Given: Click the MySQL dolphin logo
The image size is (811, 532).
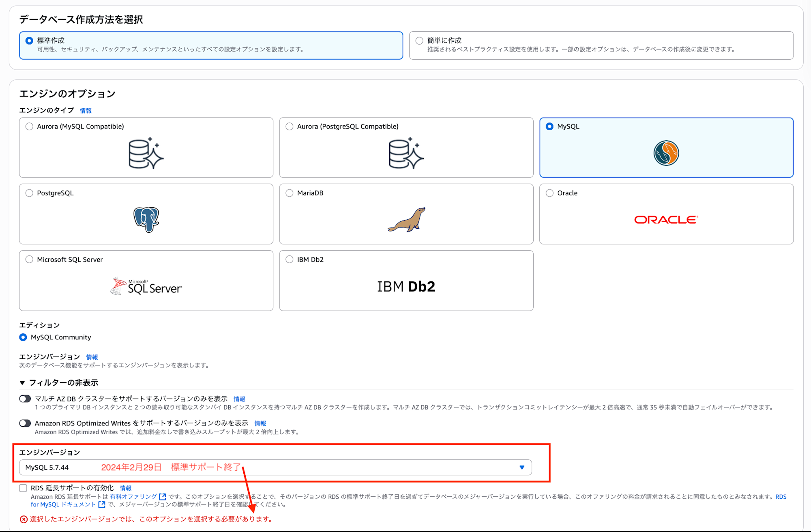Looking at the screenshot, I should 666,153.
